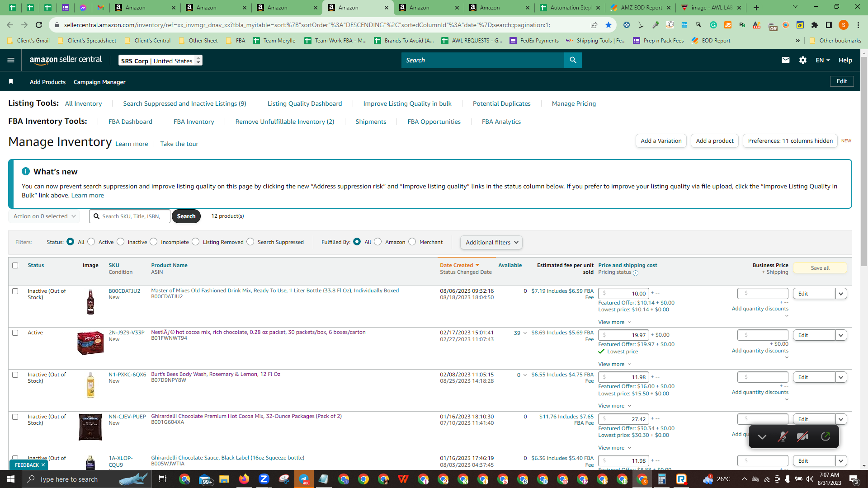The width and height of the screenshot is (868, 488).
Task: Open the Firefox icon in taskbar
Action: [244, 479]
